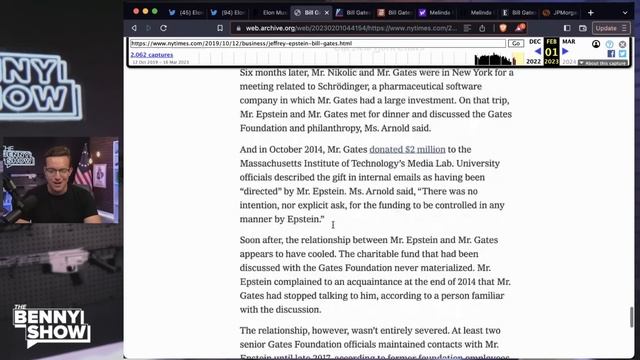
Task: Open the 'donated $2 million' link
Action: (407, 149)
